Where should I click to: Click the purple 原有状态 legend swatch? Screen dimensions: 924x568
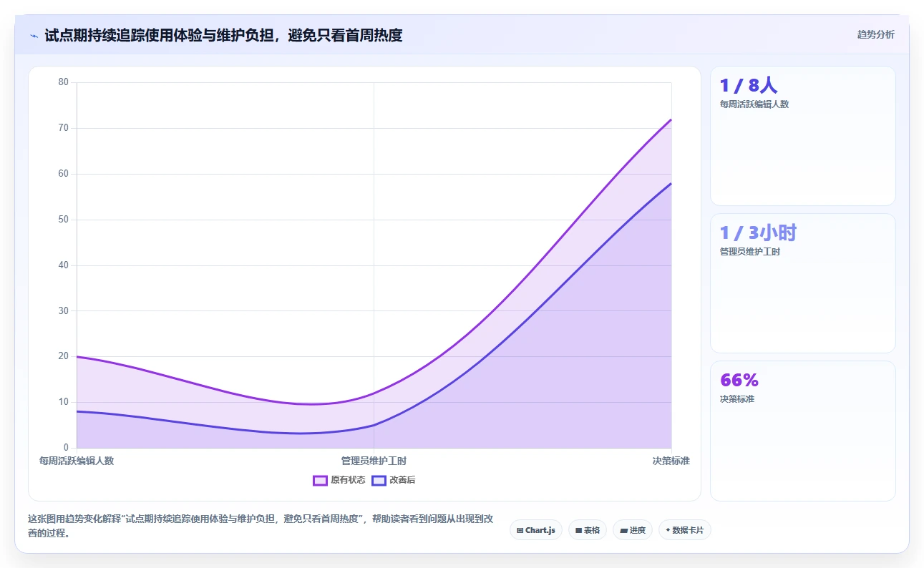(x=320, y=480)
